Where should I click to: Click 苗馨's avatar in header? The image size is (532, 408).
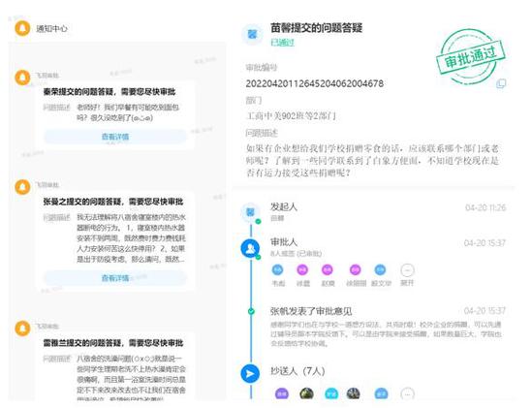pos(252,34)
